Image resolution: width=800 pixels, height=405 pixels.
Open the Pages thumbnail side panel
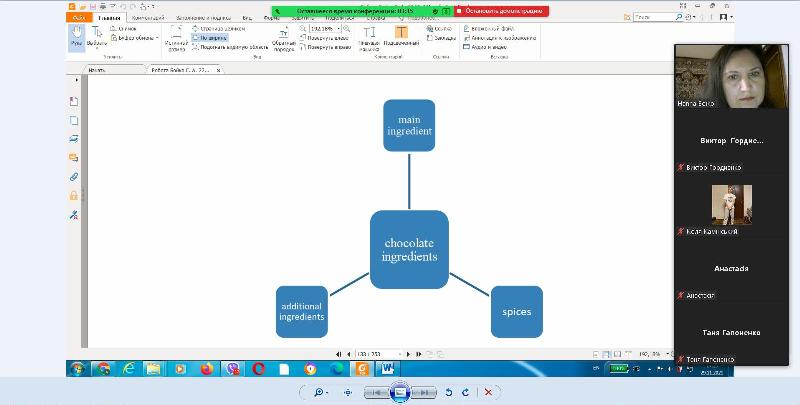74,120
